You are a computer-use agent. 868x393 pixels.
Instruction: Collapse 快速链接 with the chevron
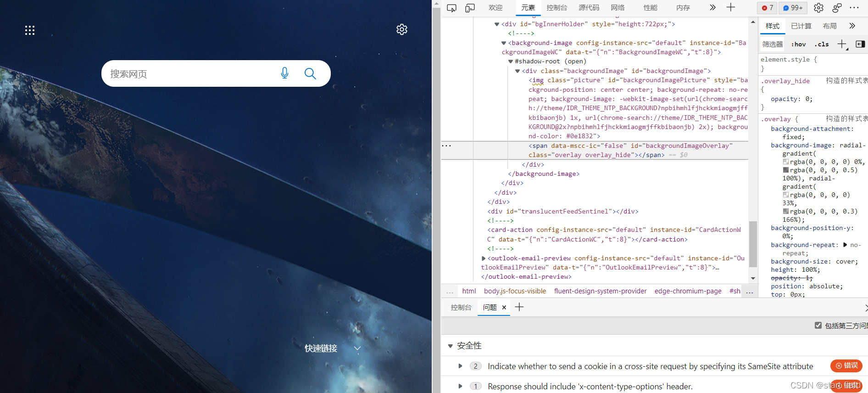point(357,348)
